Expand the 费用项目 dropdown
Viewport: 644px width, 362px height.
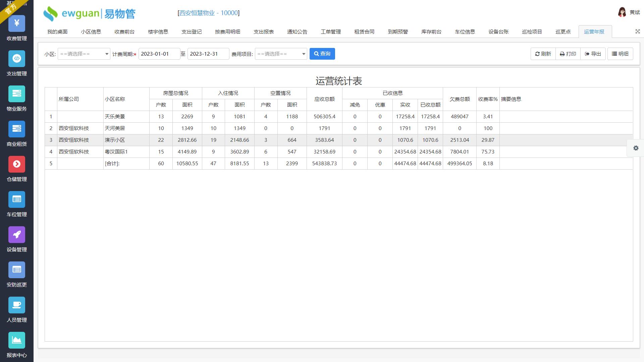pyautogui.click(x=281, y=54)
